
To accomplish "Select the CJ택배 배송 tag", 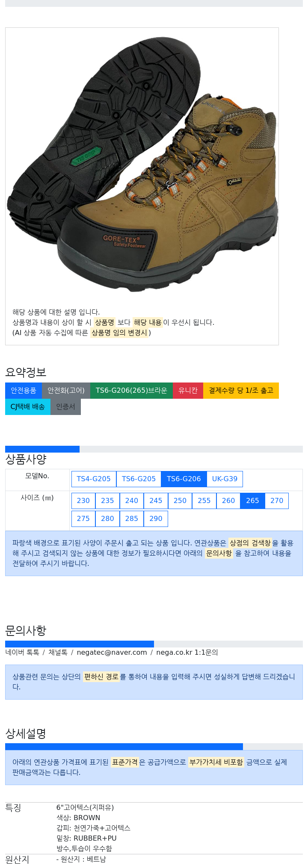I will click(28, 407).
